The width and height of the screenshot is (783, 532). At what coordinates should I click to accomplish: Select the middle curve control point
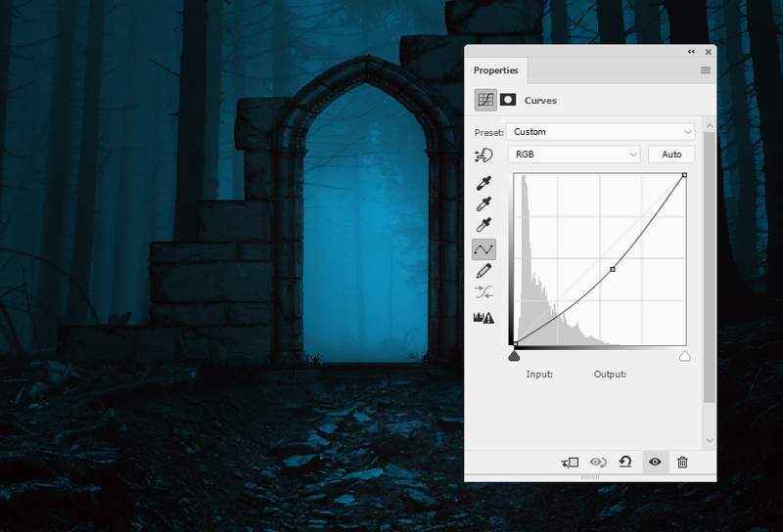click(x=613, y=270)
